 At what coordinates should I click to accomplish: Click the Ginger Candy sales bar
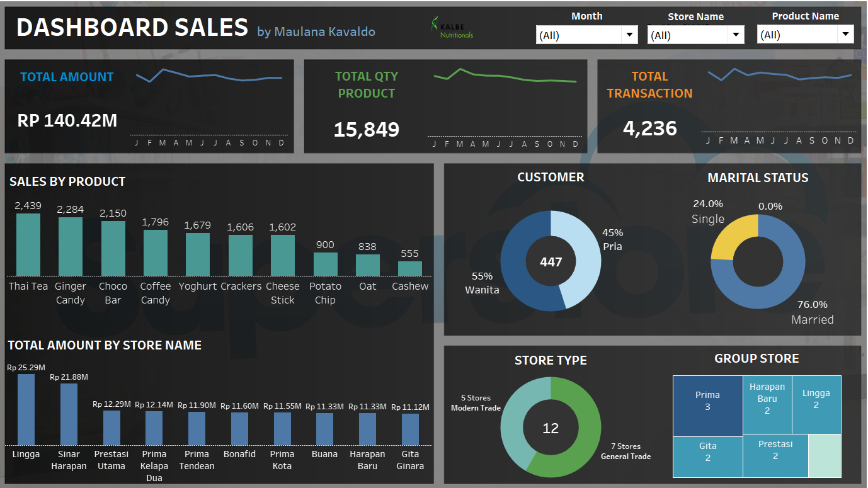tap(70, 246)
